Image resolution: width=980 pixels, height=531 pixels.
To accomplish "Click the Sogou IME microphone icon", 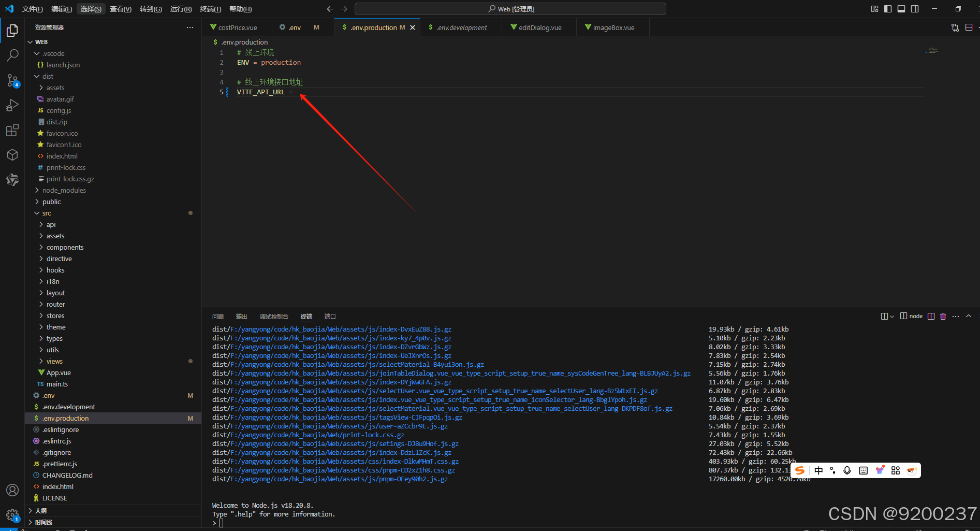I will click(847, 470).
